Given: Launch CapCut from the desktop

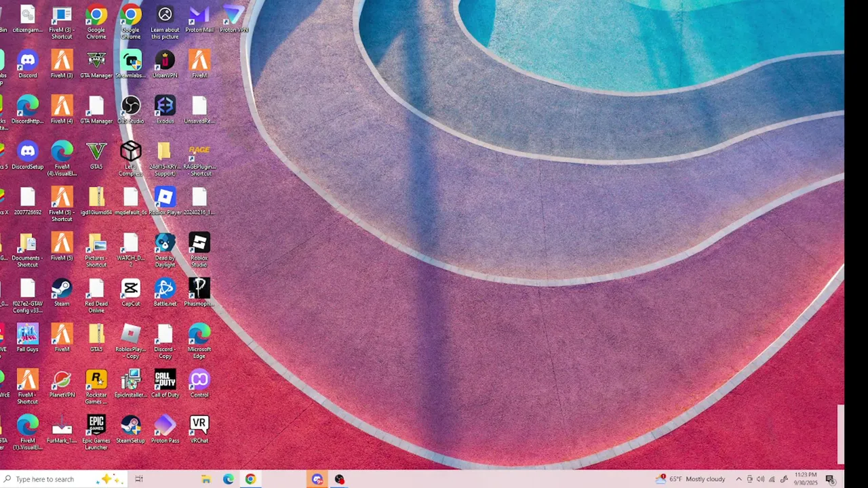Looking at the screenshot, I should (x=131, y=292).
